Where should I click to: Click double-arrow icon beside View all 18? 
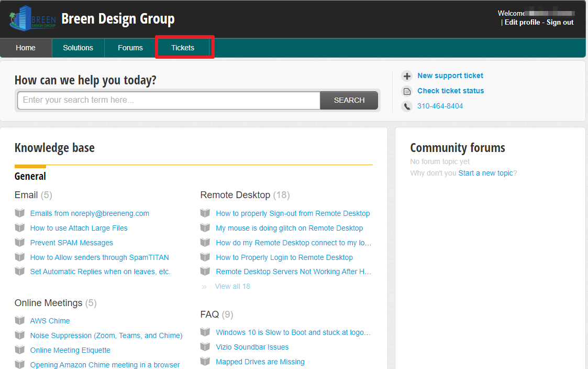[x=204, y=287]
